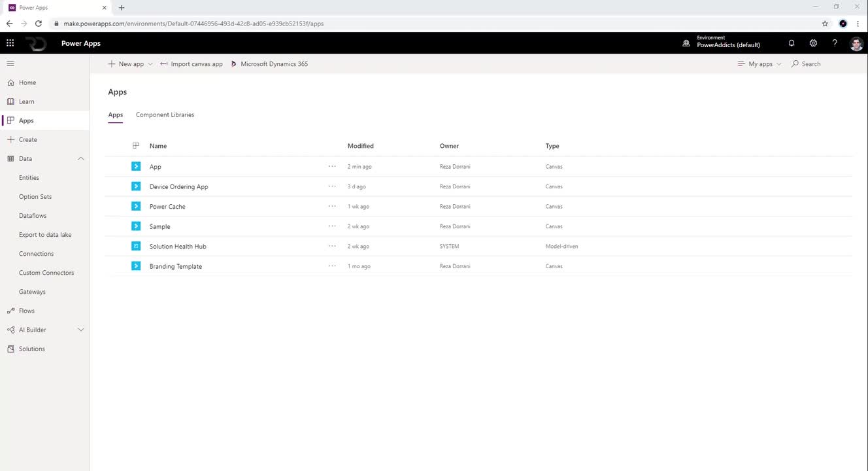The width and height of the screenshot is (868, 471).
Task: Open the help question mark icon
Action: [835, 43]
